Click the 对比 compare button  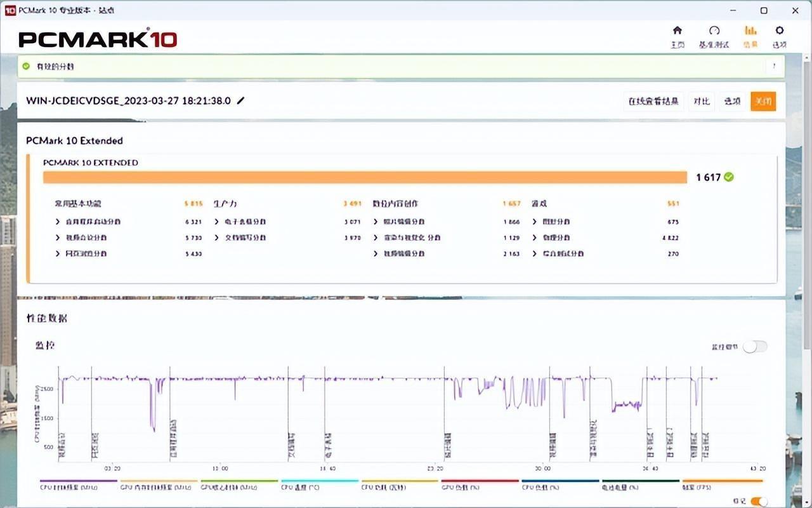pyautogui.click(x=702, y=101)
